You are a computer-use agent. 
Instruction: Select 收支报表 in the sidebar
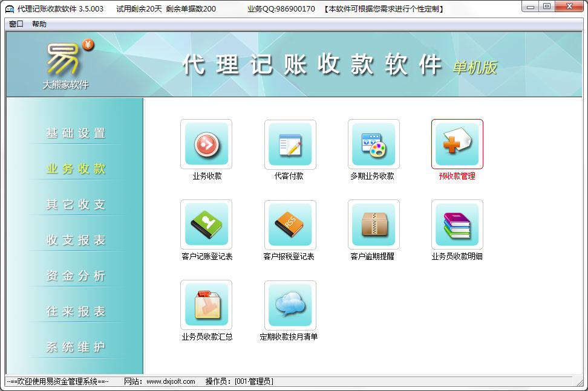pos(76,240)
